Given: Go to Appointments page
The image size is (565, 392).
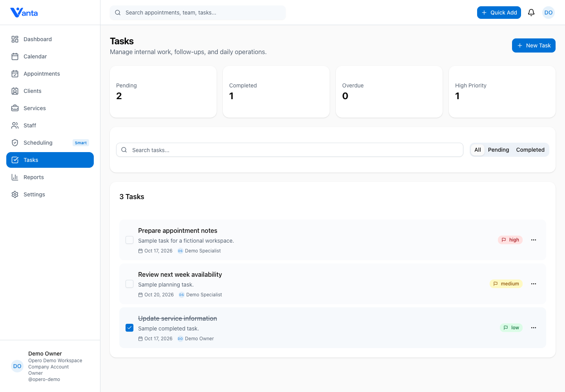Looking at the screenshot, I should 50,74.
